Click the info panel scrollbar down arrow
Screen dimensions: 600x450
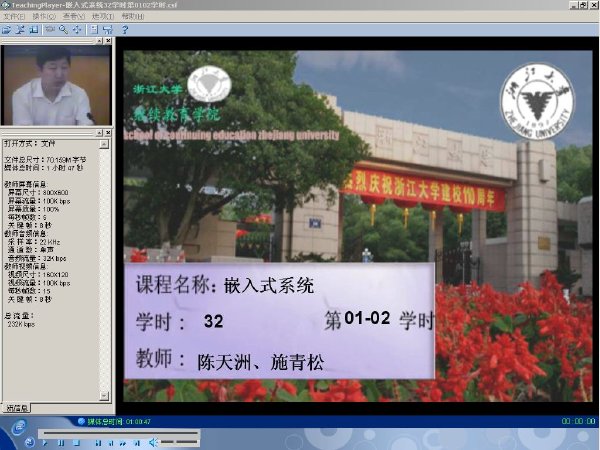pyautogui.click(x=104, y=396)
